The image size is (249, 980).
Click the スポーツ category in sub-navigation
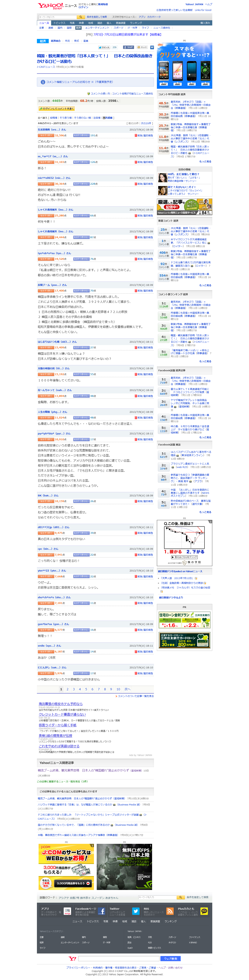point(118,28)
